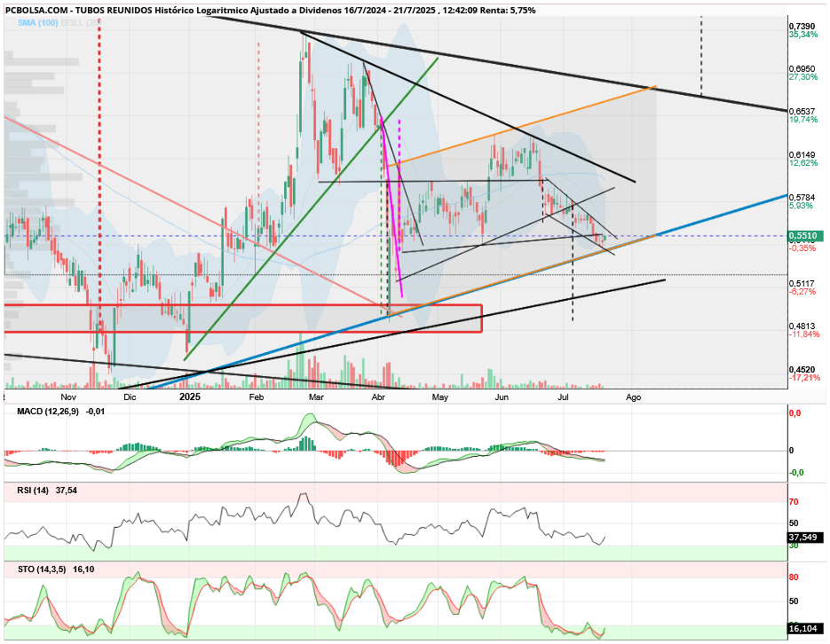The width and height of the screenshot is (830, 644).
Task: Click the -0,35% percentage label
Action: pyautogui.click(x=802, y=248)
